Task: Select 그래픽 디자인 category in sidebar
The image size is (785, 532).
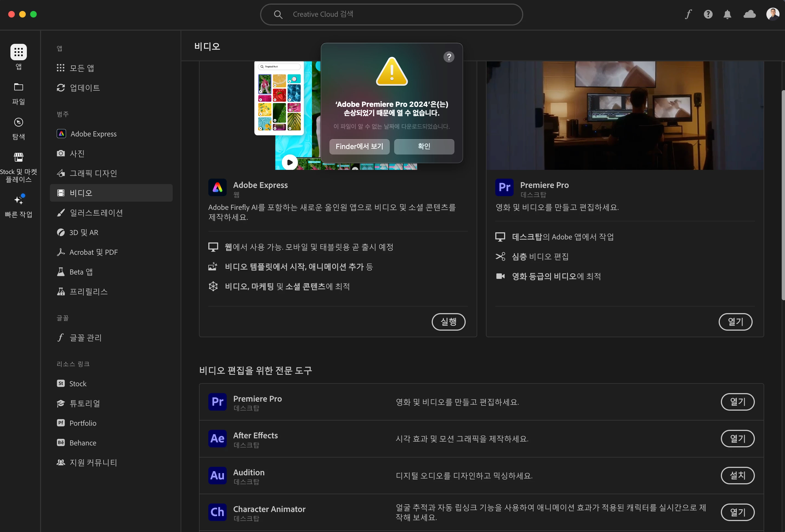Action: 93,173
